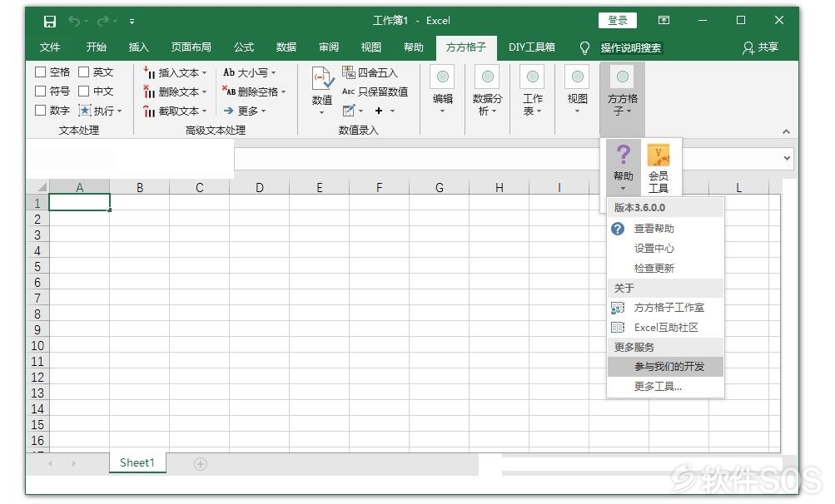Click the Redo arrow icon
Image resolution: width=835 pixels, height=504 pixels.
pos(103,21)
